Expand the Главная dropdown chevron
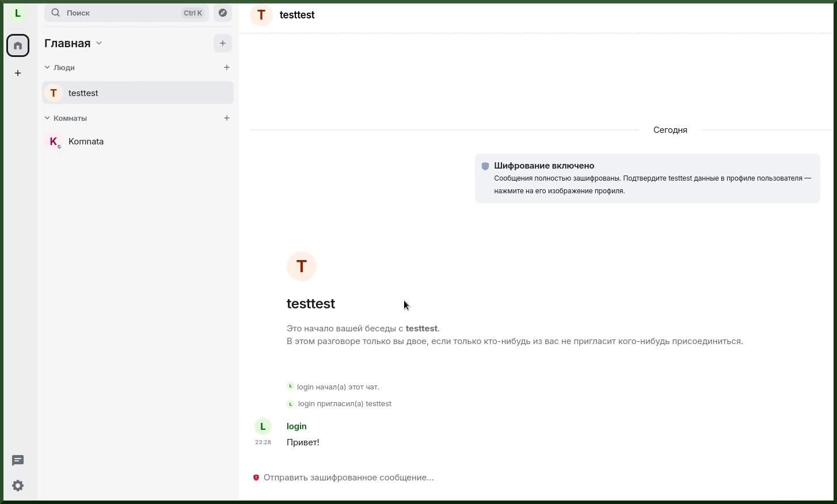This screenshot has width=837, height=504. 99,43
